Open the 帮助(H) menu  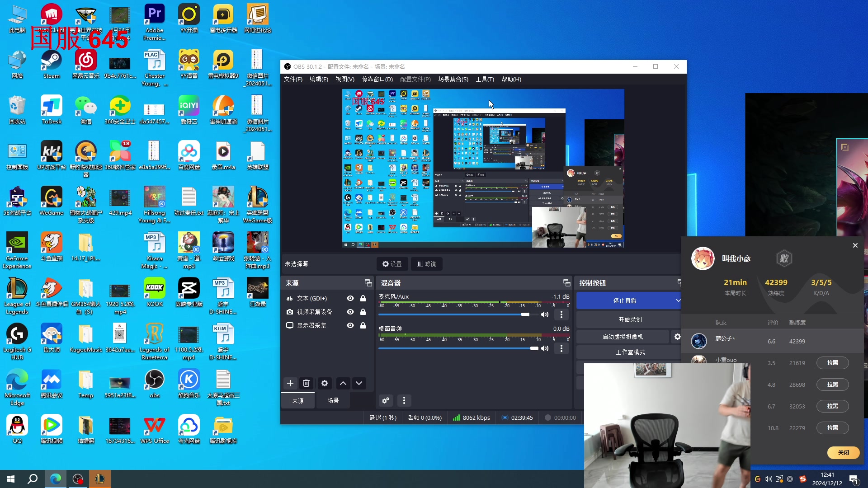511,79
